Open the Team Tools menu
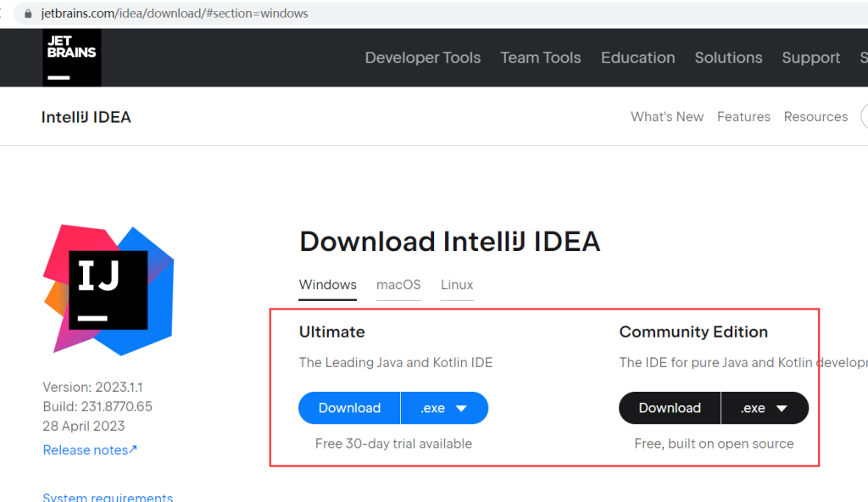This screenshot has width=868, height=502. click(541, 58)
